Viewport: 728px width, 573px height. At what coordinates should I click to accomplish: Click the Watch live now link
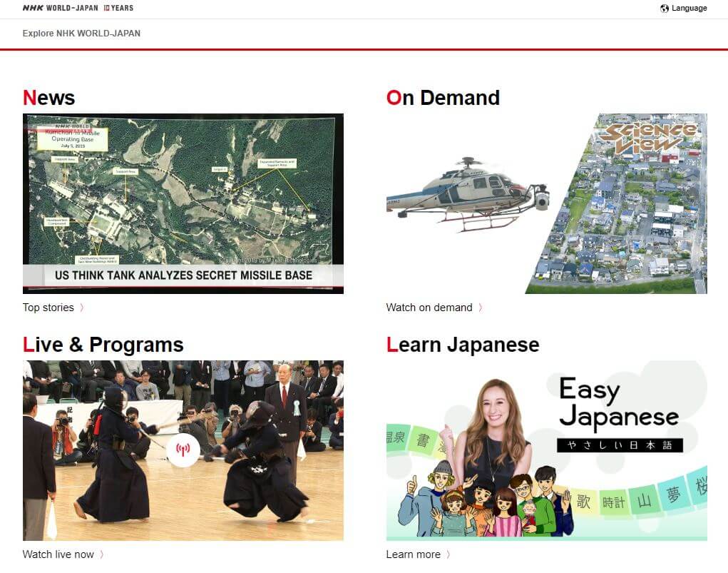point(58,554)
